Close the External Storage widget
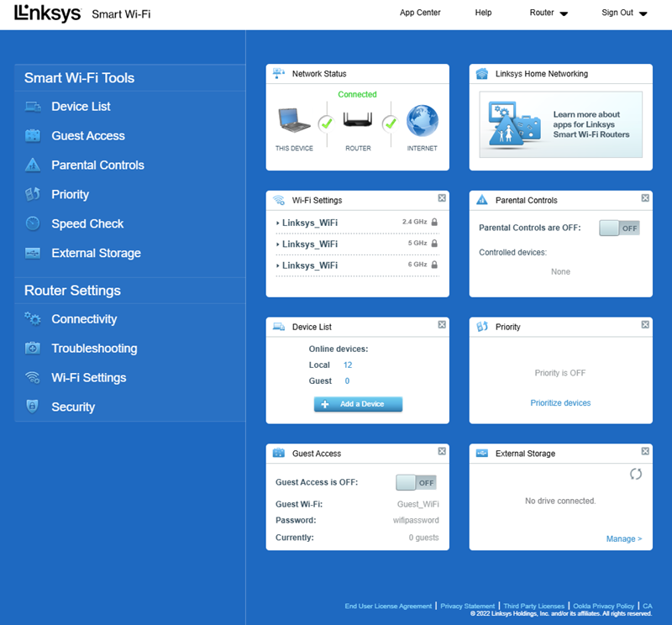 [645, 451]
